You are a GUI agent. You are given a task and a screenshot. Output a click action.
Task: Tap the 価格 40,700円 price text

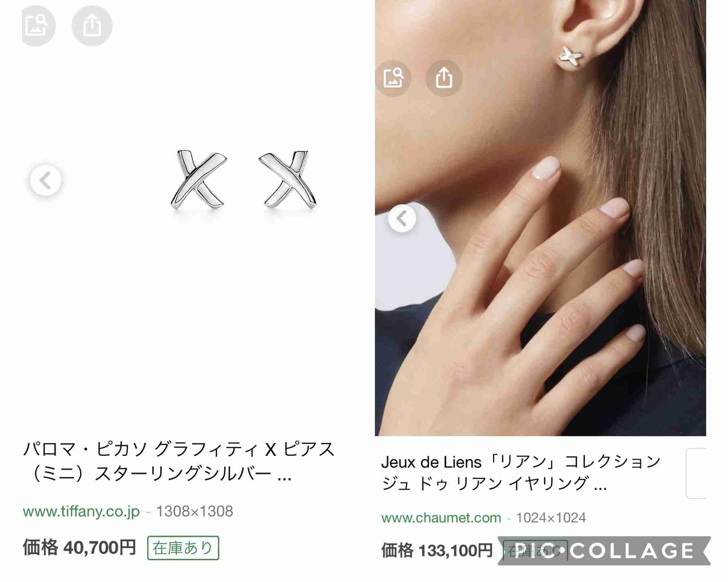[79, 548]
